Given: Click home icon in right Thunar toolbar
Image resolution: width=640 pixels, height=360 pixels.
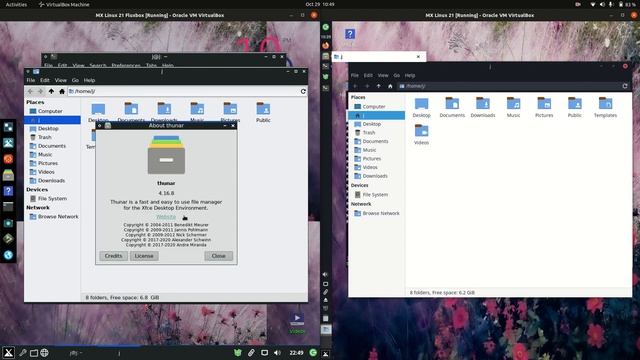Looking at the screenshot, I should click(390, 86).
